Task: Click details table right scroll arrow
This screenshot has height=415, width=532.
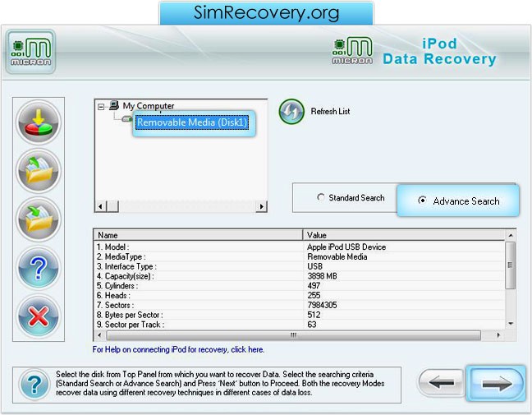Action: click(498, 335)
